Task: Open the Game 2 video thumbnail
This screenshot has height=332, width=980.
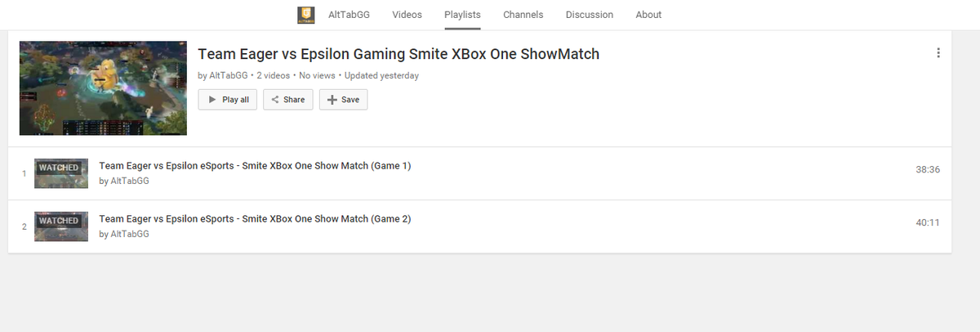Action: coord(61,227)
